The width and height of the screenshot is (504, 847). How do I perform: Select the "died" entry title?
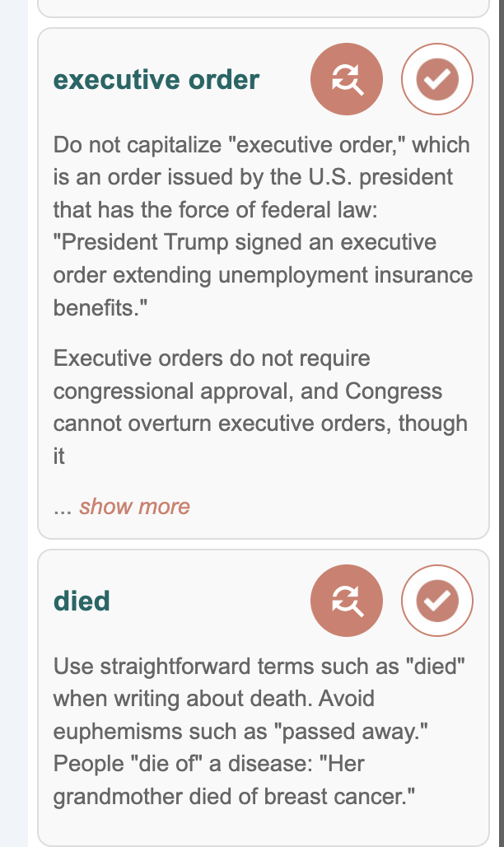coord(82,601)
